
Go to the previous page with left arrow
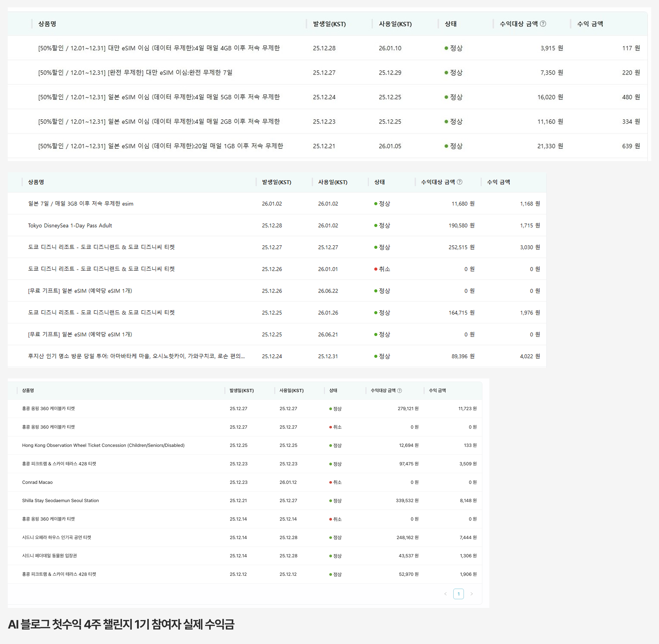(x=445, y=594)
